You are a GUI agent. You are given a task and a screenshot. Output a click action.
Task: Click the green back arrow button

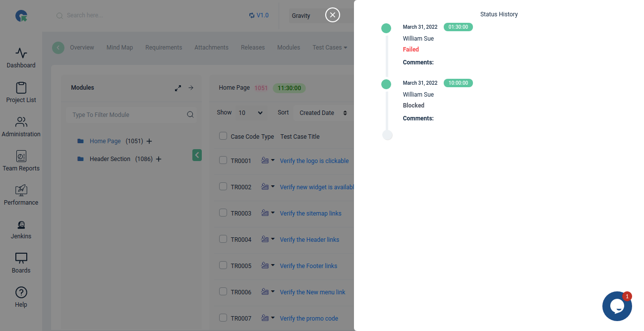[59, 48]
